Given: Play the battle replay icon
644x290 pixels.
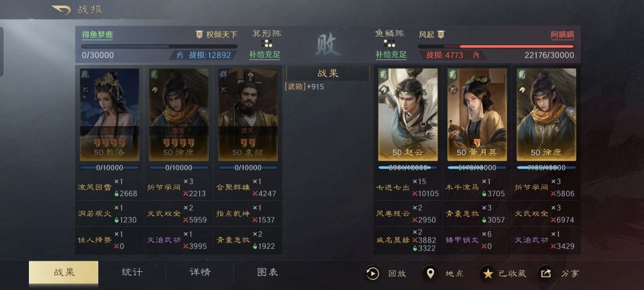Looking at the screenshot, I should [x=372, y=273].
